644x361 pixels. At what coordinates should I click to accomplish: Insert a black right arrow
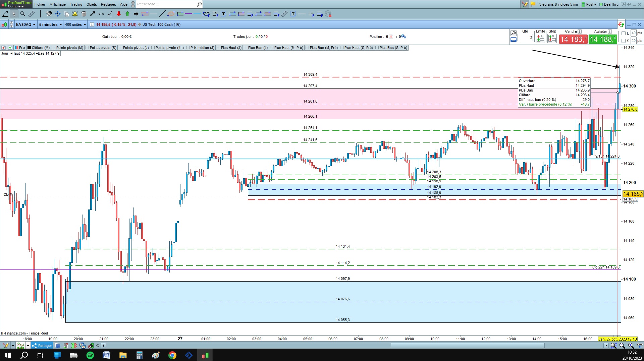(136, 14)
